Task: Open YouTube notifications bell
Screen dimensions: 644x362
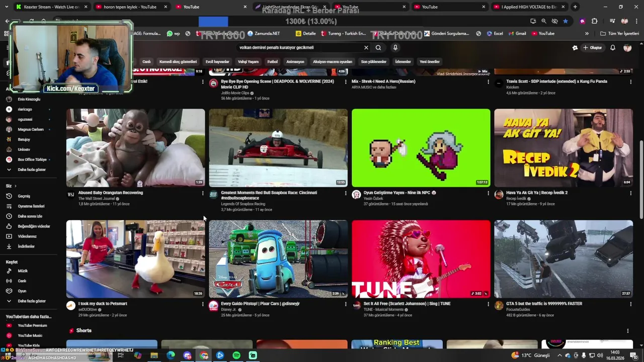Action: (x=613, y=48)
